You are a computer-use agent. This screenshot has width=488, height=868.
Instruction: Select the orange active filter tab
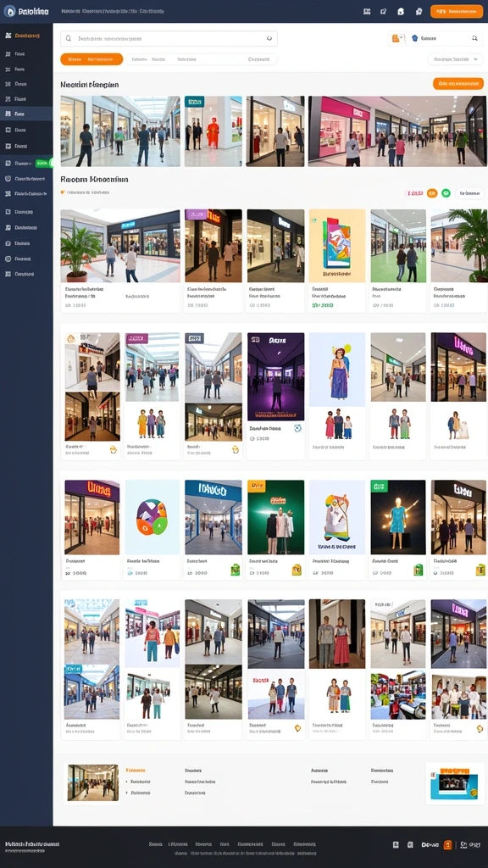pyautogui.click(x=91, y=59)
